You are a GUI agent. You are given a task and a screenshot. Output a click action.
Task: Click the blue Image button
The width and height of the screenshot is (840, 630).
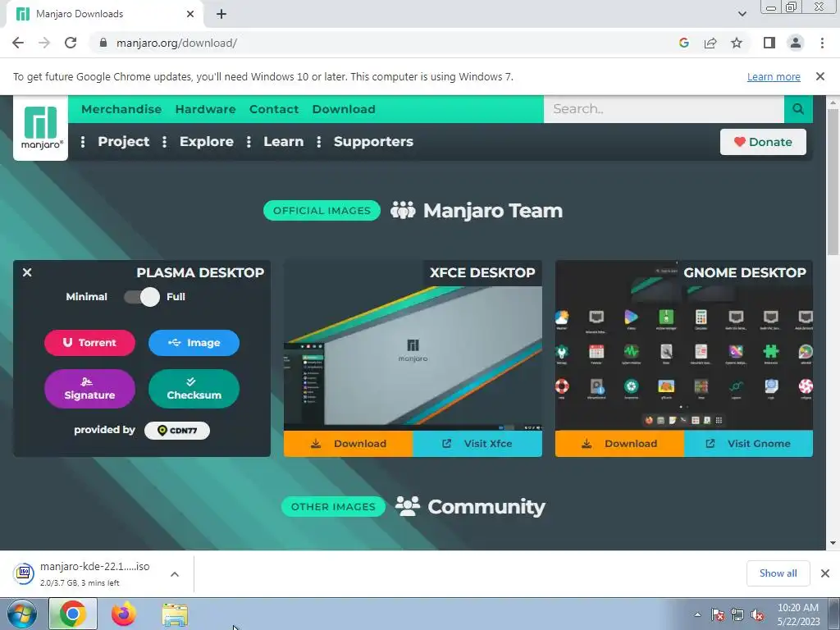coord(194,343)
